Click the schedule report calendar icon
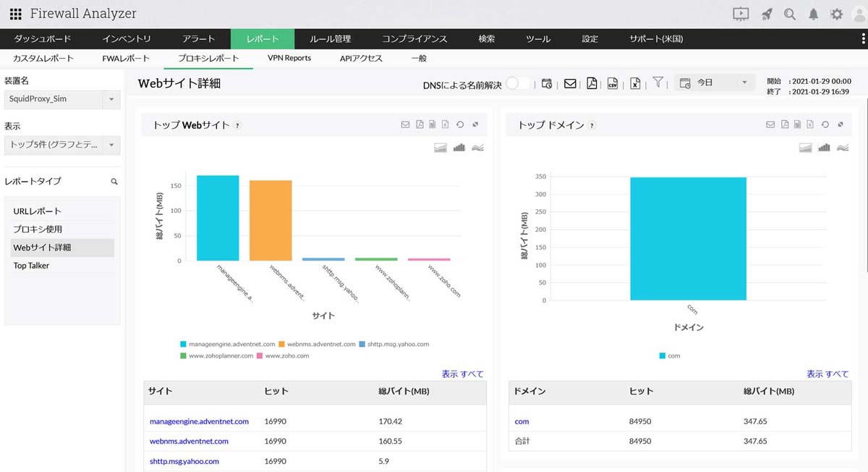Screen dimensions: 868x472 click(548, 83)
